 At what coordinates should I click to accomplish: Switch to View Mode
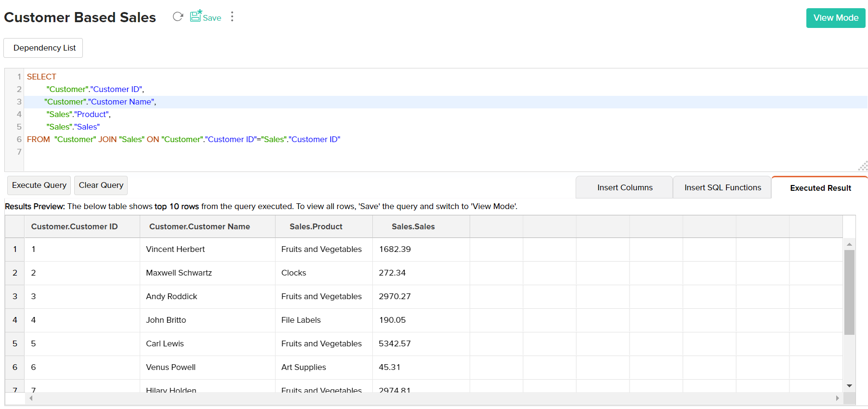(835, 18)
